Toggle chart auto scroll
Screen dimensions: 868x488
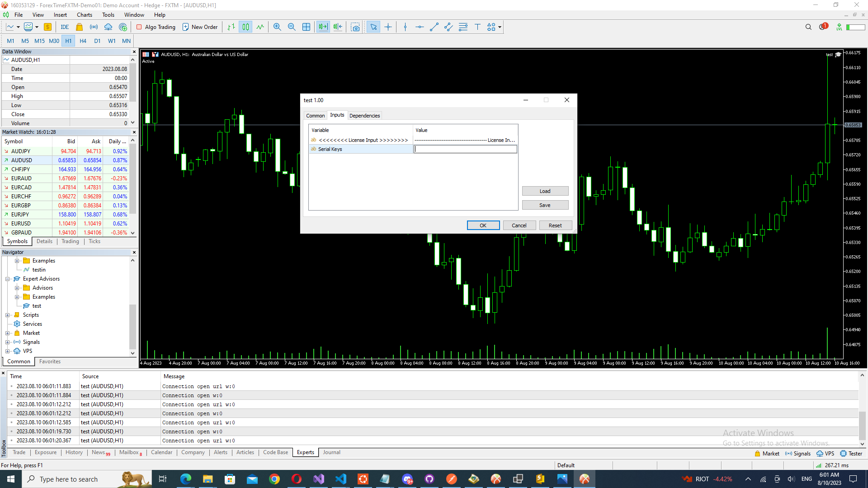[323, 27]
